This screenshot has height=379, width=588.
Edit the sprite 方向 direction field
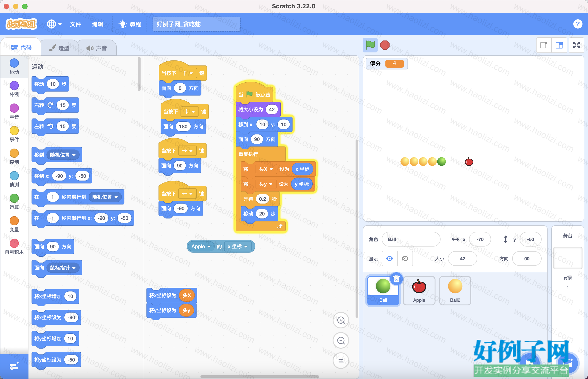(x=527, y=258)
